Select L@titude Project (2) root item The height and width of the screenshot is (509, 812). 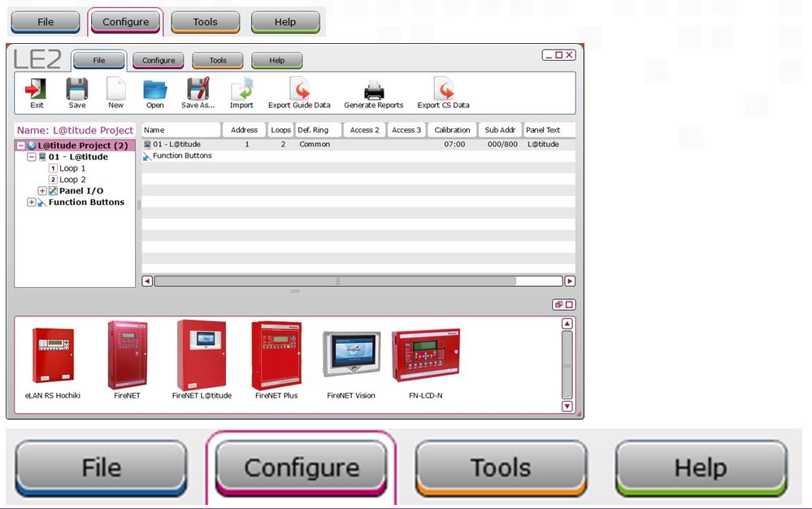tap(82, 146)
